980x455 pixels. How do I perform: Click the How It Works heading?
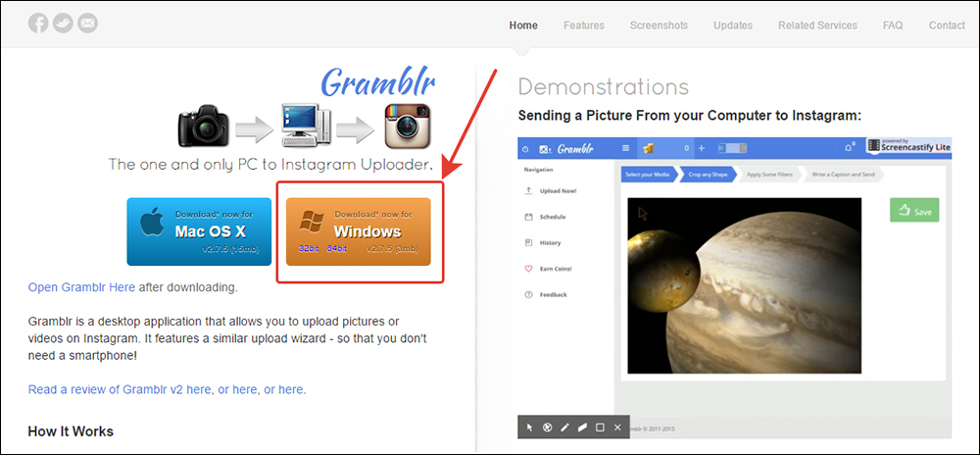click(71, 431)
